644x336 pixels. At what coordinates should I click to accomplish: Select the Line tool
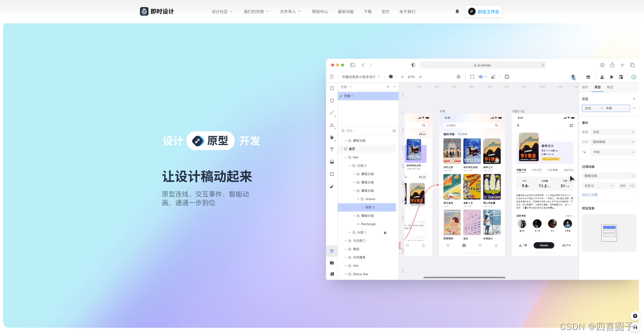(x=332, y=113)
